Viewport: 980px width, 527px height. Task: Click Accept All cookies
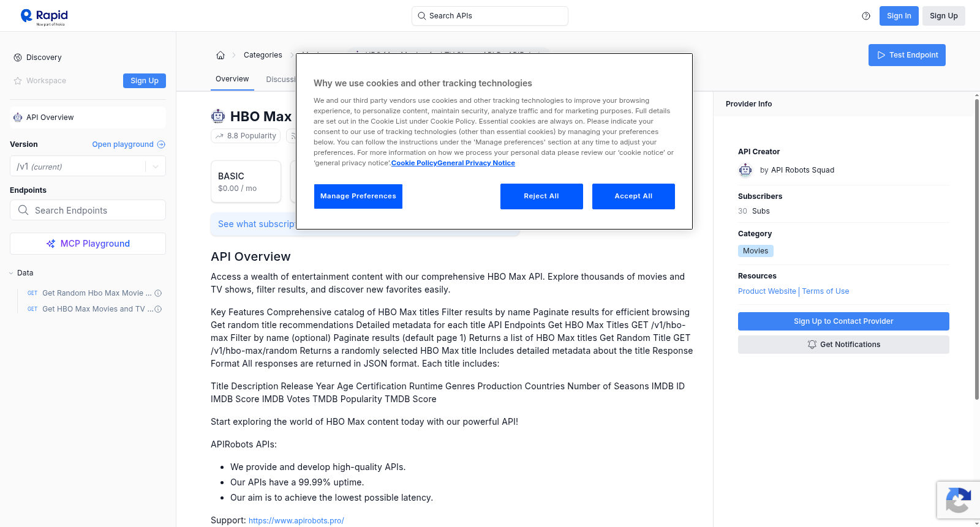pos(633,196)
